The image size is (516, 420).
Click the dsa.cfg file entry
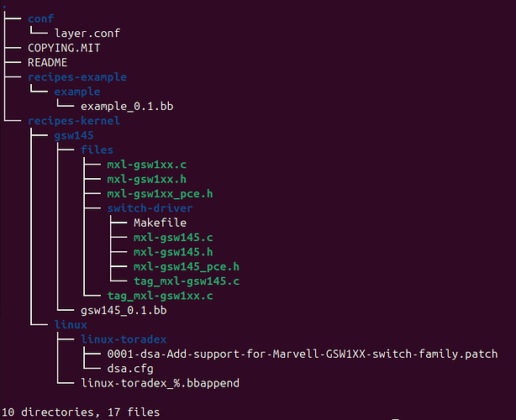tap(129, 369)
